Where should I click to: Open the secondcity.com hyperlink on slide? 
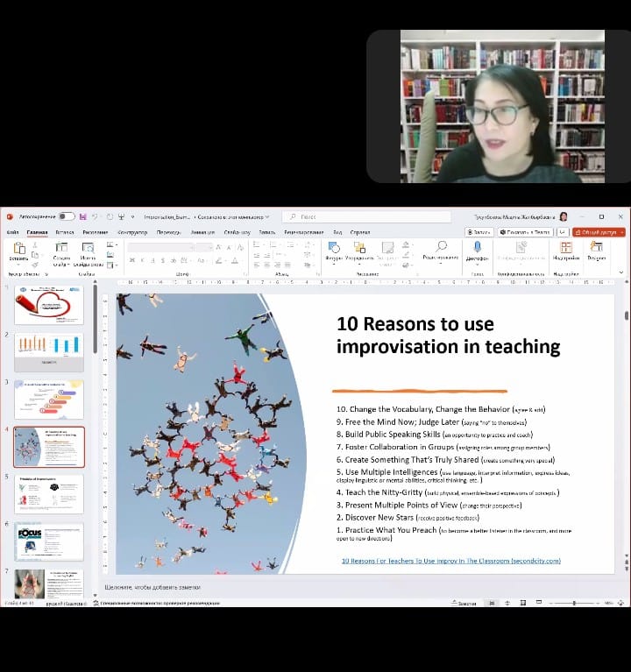(450, 561)
